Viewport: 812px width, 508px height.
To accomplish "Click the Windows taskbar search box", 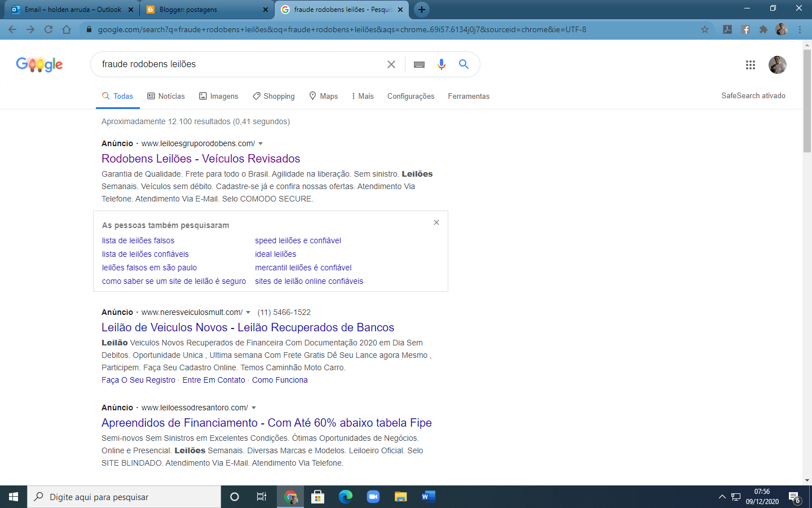I will click(x=124, y=497).
